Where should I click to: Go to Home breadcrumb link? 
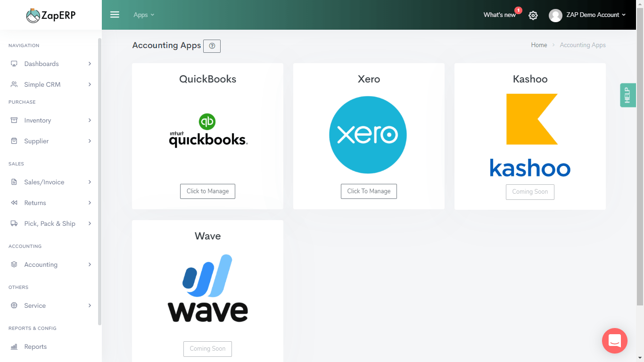539,45
